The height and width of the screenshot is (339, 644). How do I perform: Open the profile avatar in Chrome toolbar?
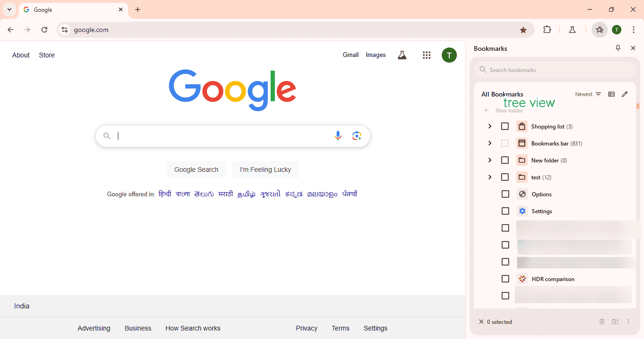tap(617, 30)
